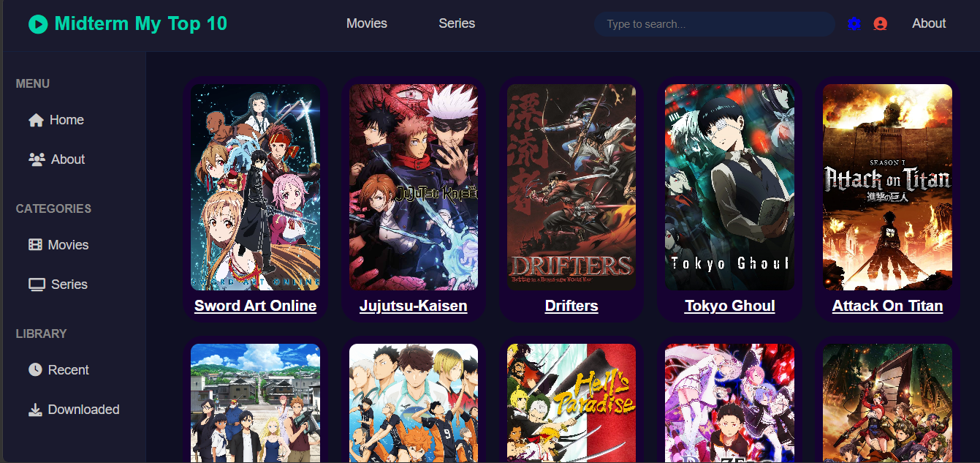Open the Attack On Titan title link

pos(887,306)
